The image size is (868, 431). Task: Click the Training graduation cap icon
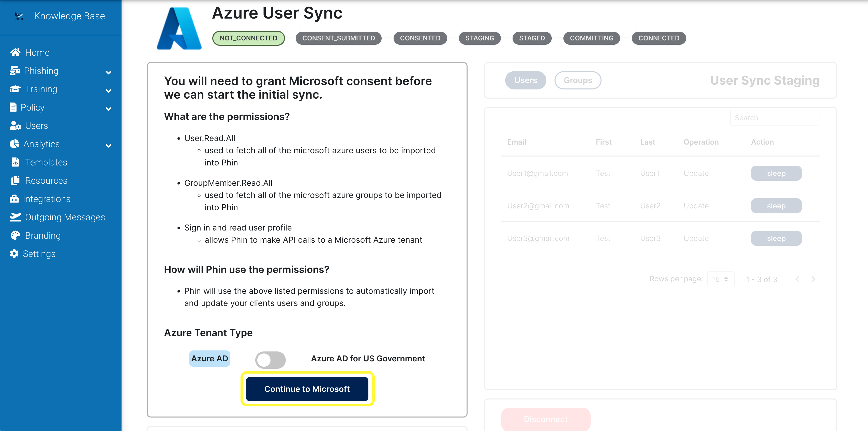15,89
